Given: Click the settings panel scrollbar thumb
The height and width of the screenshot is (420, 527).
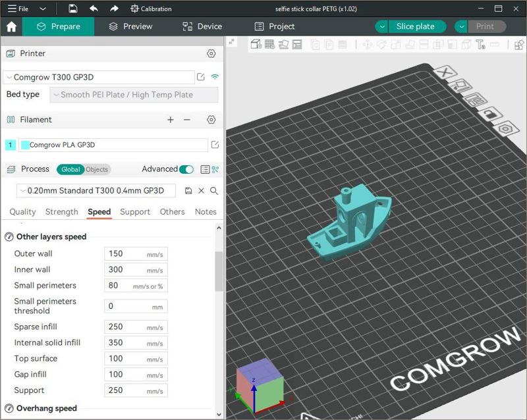Looking at the screenshot, I should point(219,271).
